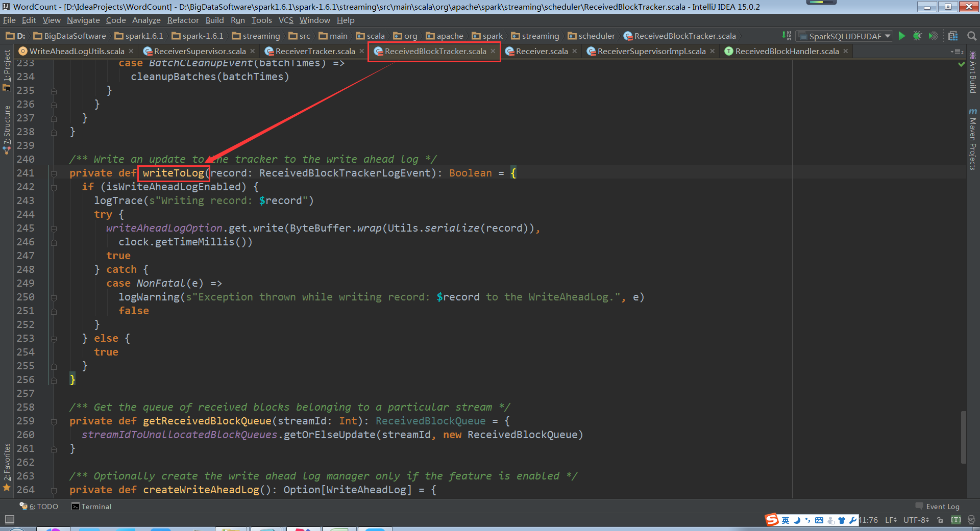
Task: Click spark-1.6.1 breadcrumb folder
Action: [198, 36]
